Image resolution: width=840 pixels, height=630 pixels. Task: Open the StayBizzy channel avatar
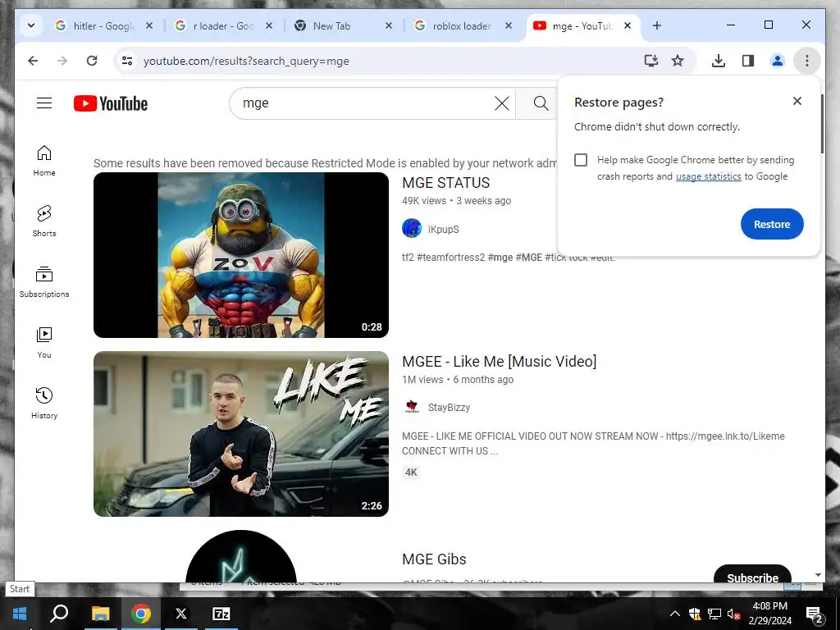click(412, 407)
